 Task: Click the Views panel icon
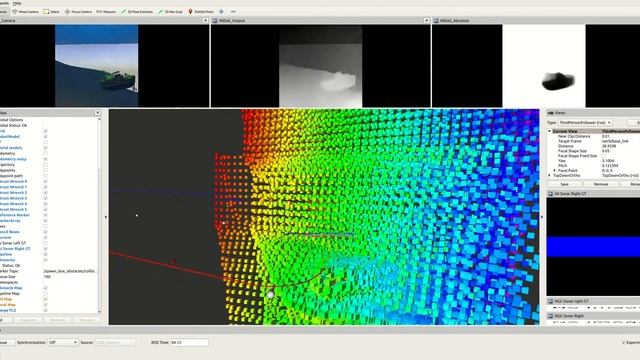point(550,113)
